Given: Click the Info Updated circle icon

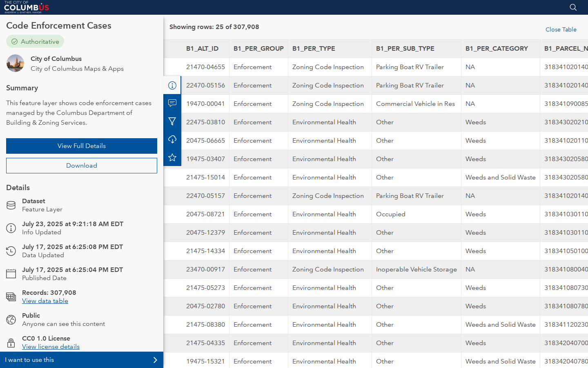Looking at the screenshot, I should click(11, 228).
